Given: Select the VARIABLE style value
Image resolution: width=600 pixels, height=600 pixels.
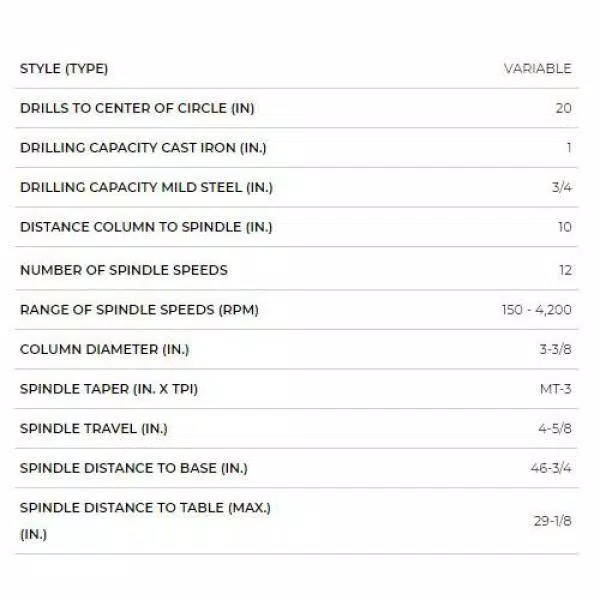Looking at the screenshot, I should 537,69.
